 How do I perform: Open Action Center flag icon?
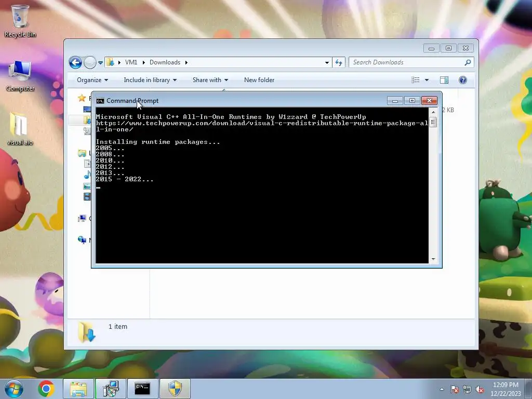455,390
